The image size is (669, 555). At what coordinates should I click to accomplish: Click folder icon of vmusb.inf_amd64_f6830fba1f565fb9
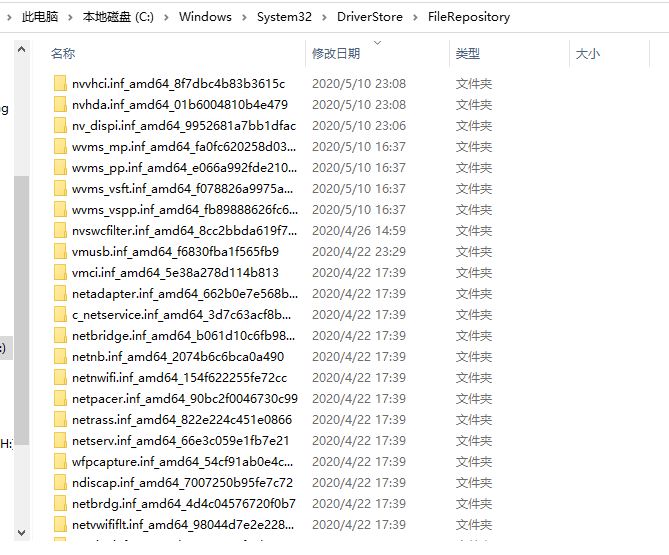[x=60, y=251]
